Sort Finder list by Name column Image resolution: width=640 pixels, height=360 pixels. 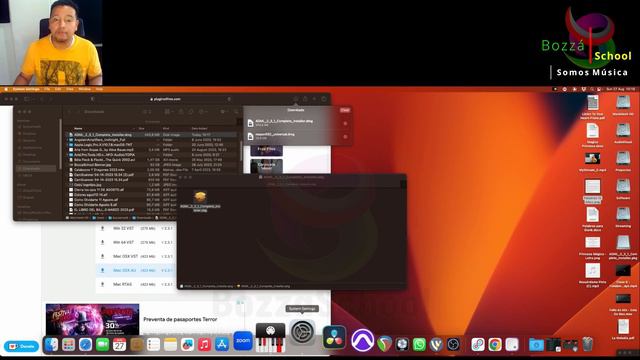point(78,129)
